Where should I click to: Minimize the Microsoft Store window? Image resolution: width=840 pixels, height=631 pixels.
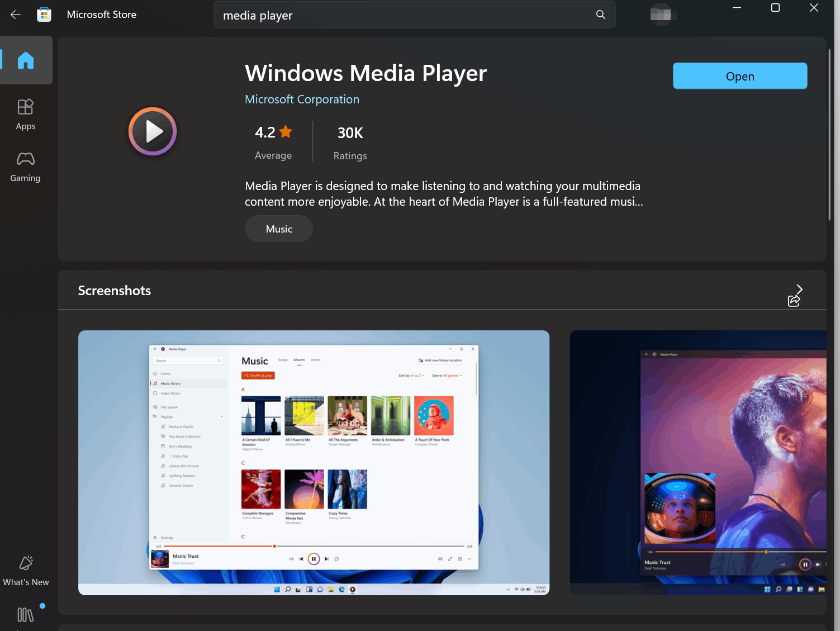tap(737, 8)
